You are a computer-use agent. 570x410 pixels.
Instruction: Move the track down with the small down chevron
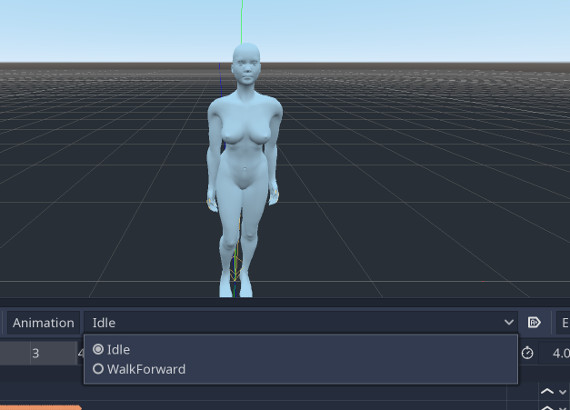pyautogui.click(x=563, y=392)
